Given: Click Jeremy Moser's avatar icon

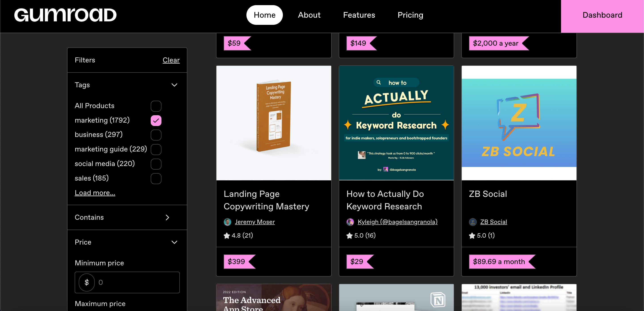Looking at the screenshot, I should click(227, 222).
